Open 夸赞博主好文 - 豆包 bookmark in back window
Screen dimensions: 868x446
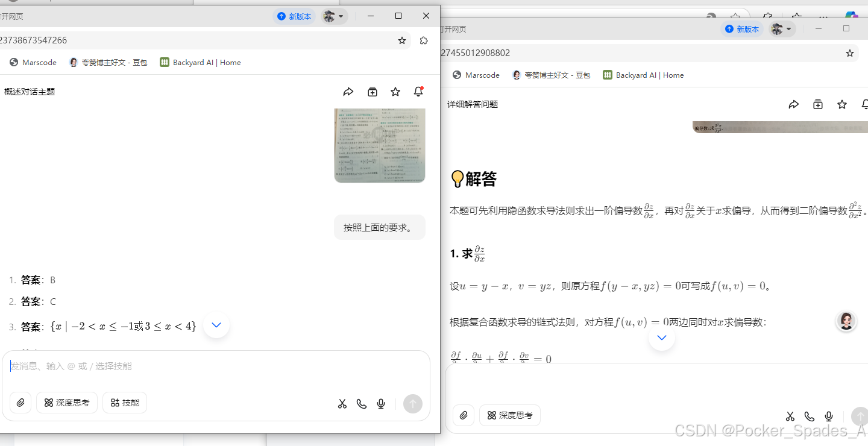(x=552, y=75)
